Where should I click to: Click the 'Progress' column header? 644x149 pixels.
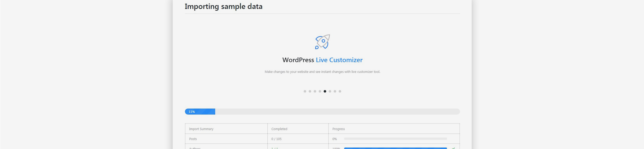coord(338,129)
